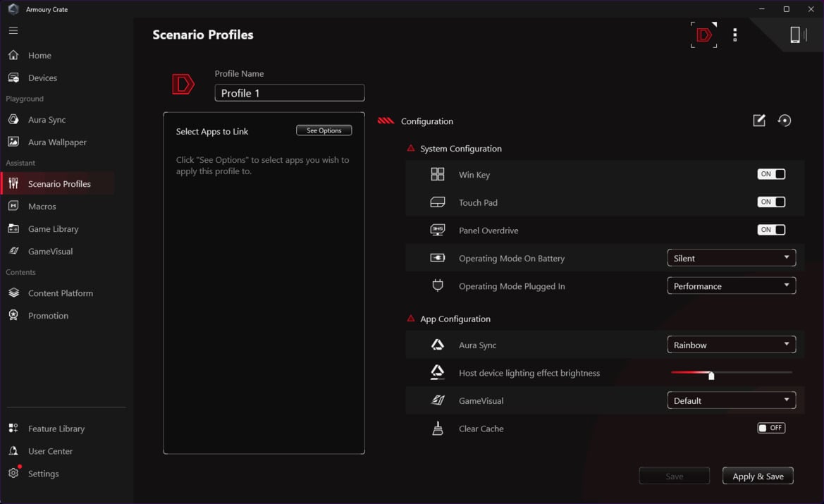Click the greyed-out Save button
This screenshot has height=504, width=824.
point(675,476)
